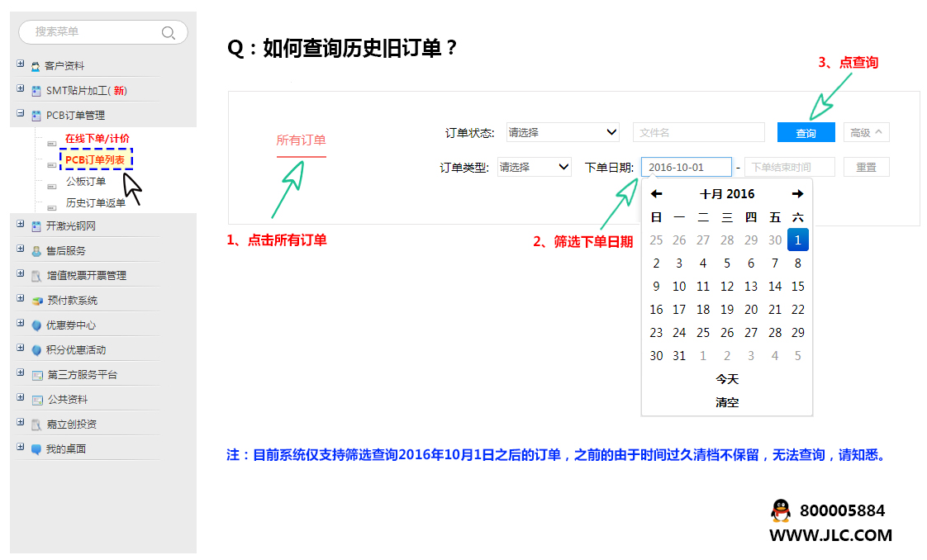The width and height of the screenshot is (927, 560).
Task: Collapse the PCB订单管理 tree node
Action: [21, 114]
